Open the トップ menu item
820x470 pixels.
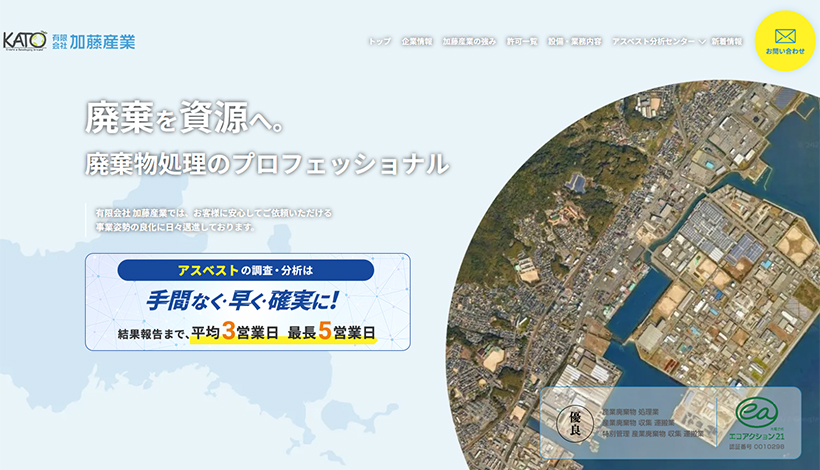380,42
